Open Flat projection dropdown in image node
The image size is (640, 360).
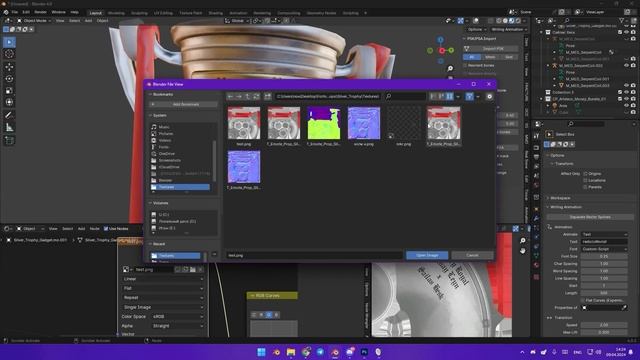[x=163, y=288]
